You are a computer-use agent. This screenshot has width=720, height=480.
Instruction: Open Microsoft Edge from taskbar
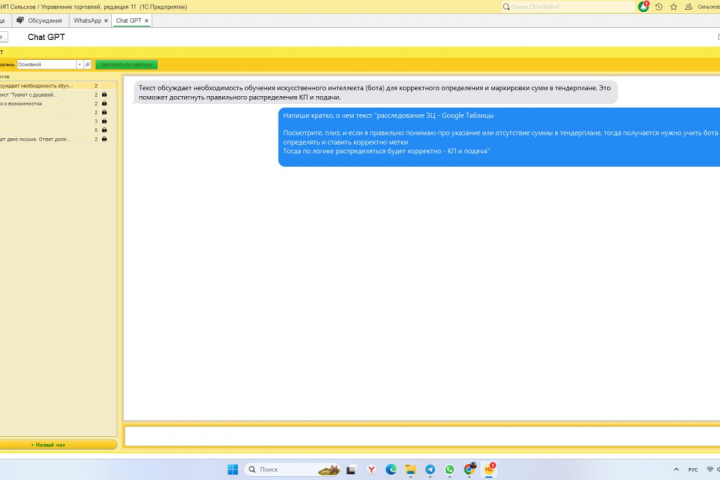(x=391, y=469)
